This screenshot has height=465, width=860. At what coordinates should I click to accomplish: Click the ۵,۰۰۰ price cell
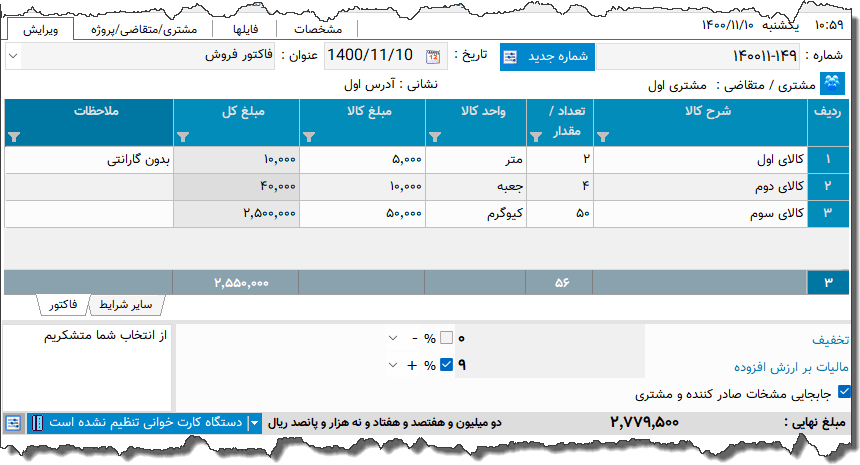(363, 160)
